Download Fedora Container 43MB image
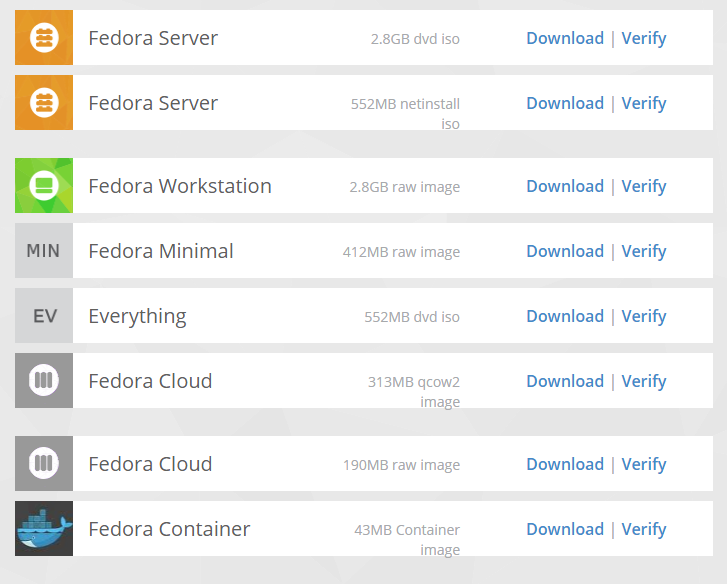 565,529
